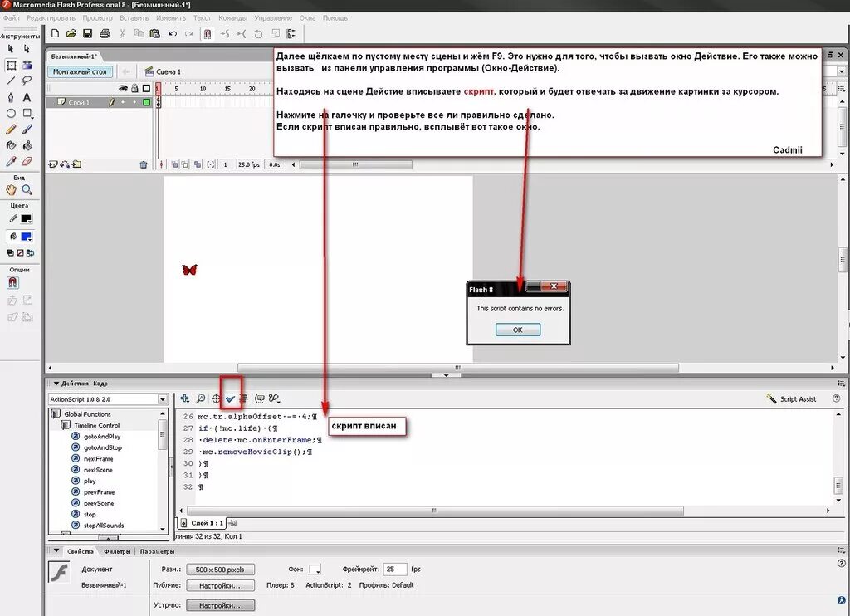Viewport: 850px width, 616px height.
Task: Click the Insert Layer Folder icon
Action: 77,164
